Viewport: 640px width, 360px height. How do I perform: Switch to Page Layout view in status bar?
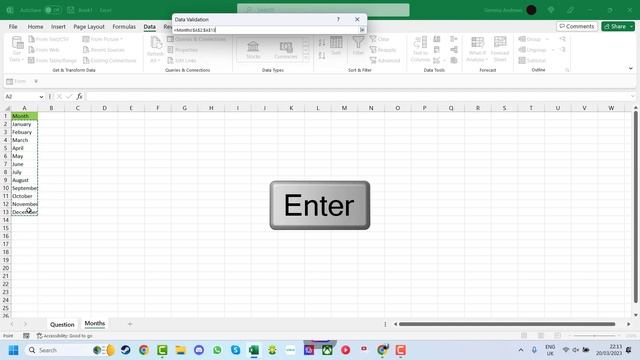click(x=541, y=336)
